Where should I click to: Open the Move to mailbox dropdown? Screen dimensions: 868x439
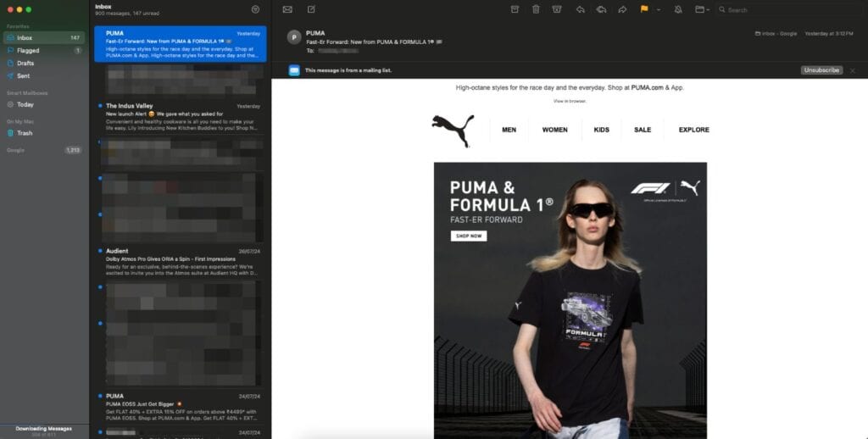(x=702, y=9)
